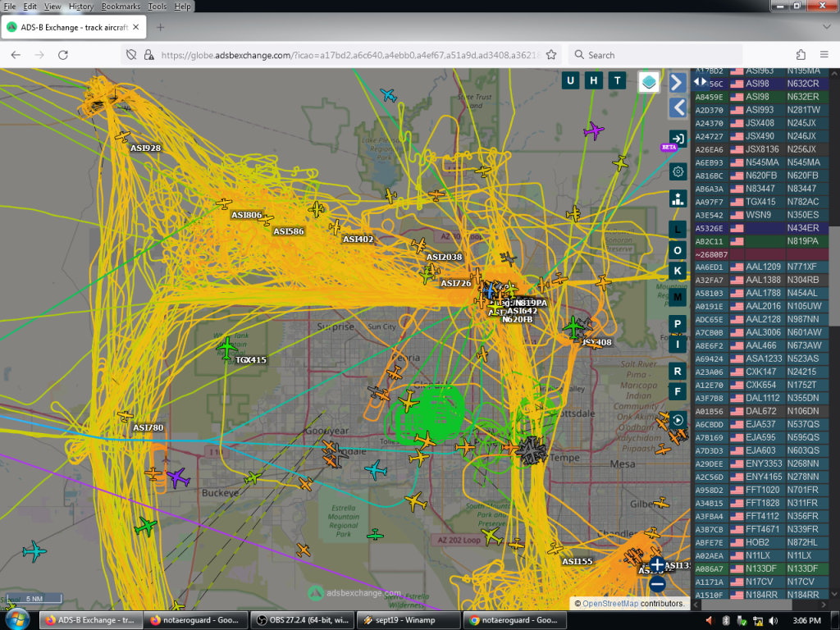Open sept19 - Winamp taskbar button

(407, 620)
